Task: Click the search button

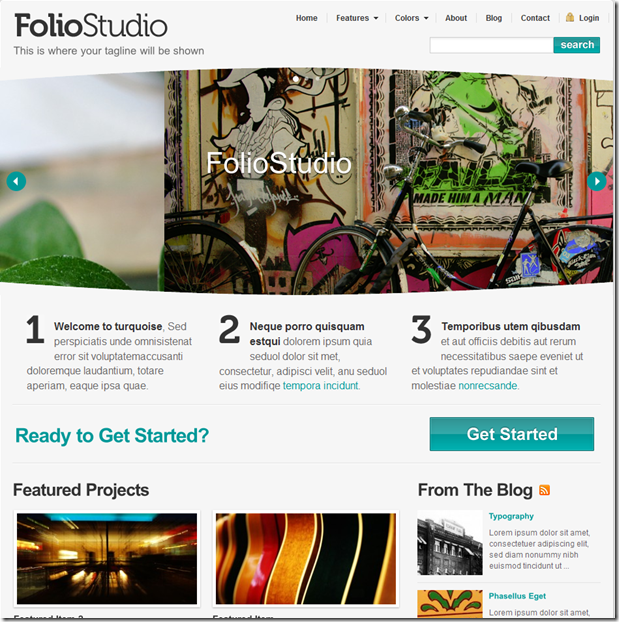Action: point(577,45)
